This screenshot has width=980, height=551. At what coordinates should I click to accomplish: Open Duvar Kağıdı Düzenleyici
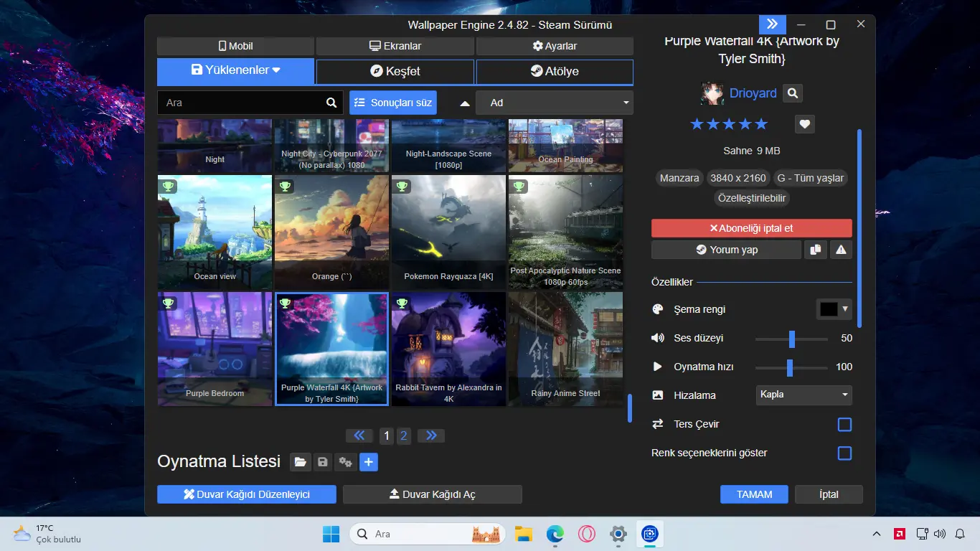247,494
